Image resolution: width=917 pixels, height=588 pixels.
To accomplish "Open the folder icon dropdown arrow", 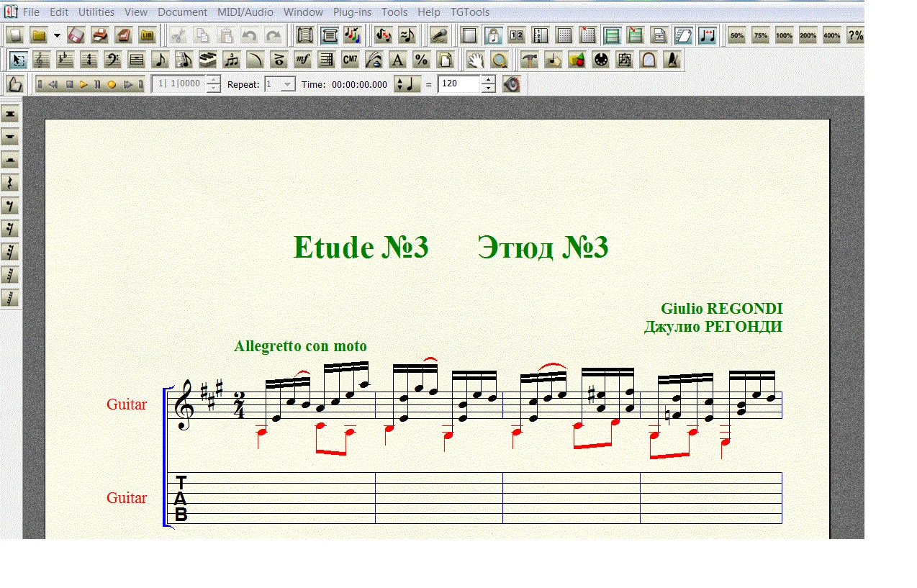I will (56, 35).
